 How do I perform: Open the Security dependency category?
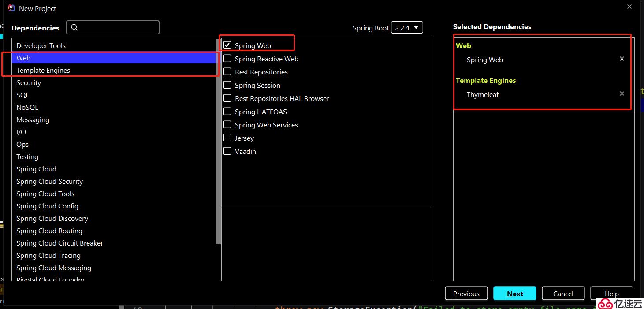point(114,82)
